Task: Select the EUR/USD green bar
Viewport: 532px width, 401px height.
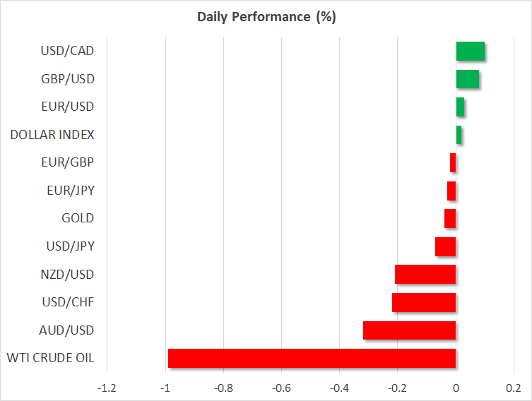Action: [461, 107]
